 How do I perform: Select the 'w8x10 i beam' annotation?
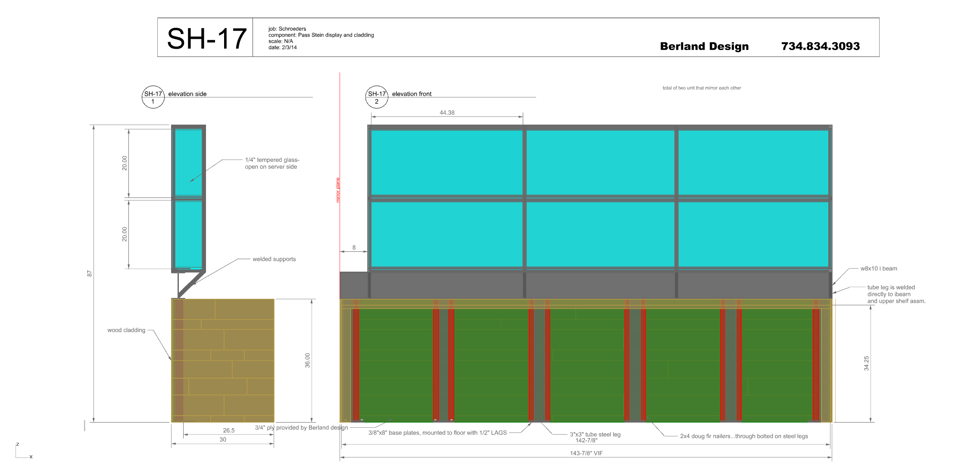click(x=879, y=269)
